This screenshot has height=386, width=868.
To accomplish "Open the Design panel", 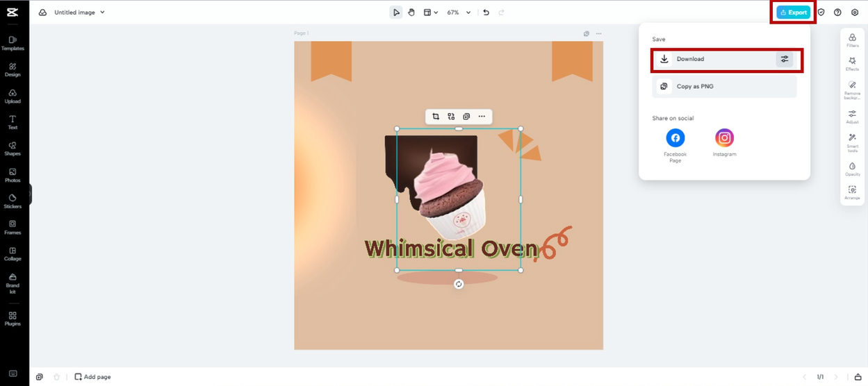I will [13, 69].
